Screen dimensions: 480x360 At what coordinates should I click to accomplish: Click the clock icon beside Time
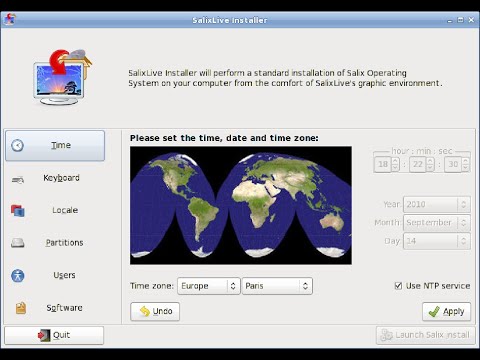coord(17,145)
